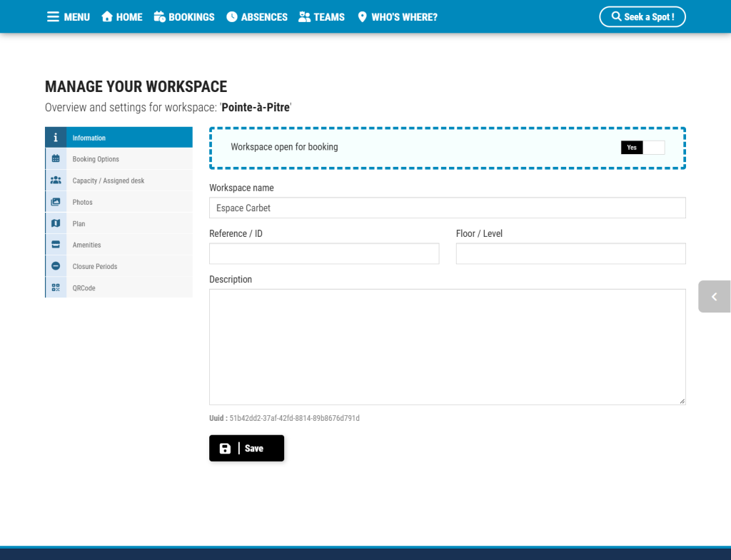Click the Amenities icon in sidebar
Viewport: 731px width, 560px height.
pos(56,245)
